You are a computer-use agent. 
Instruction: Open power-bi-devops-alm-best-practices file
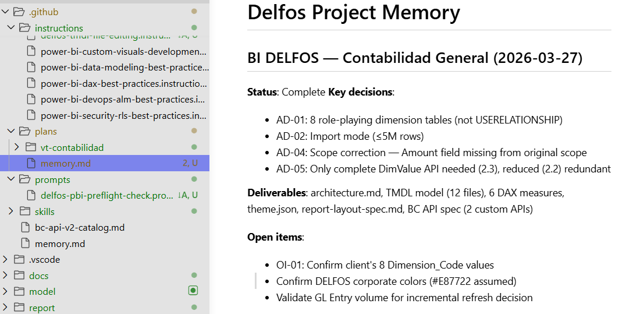tap(124, 99)
